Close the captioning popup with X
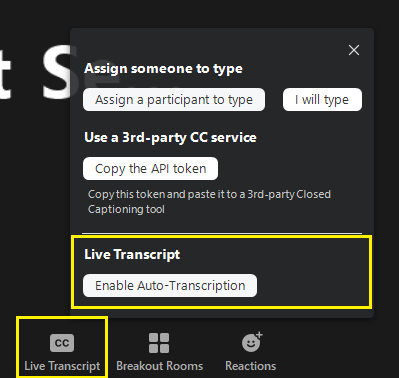The width and height of the screenshot is (399, 378). 354,50
